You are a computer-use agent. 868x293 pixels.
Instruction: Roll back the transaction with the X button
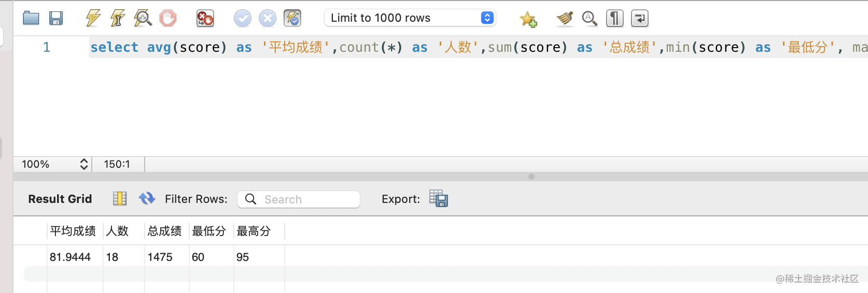[x=267, y=19]
